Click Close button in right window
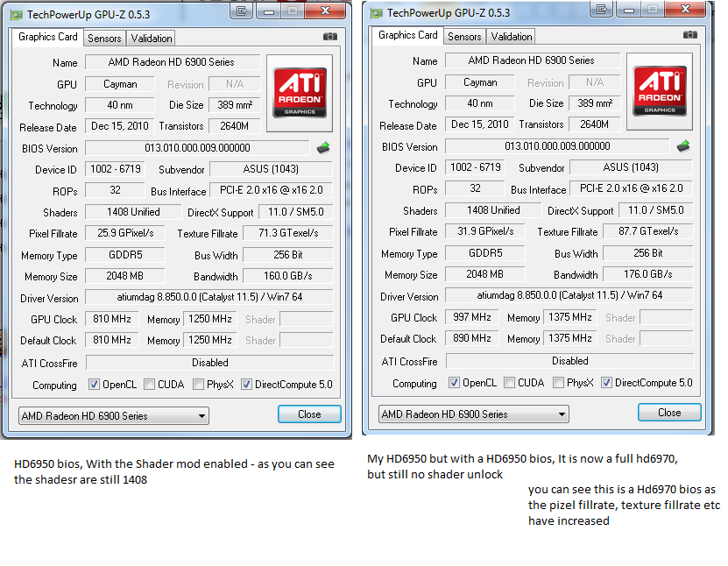 point(669,413)
